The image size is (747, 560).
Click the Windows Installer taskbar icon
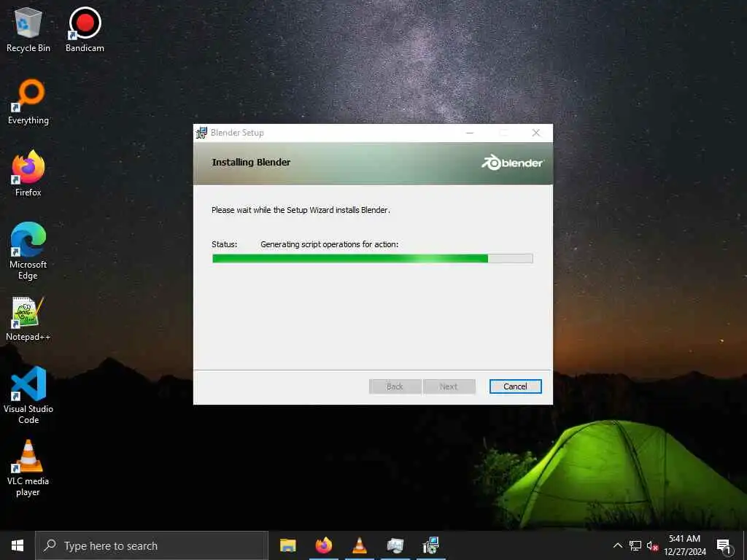pyautogui.click(x=430, y=545)
